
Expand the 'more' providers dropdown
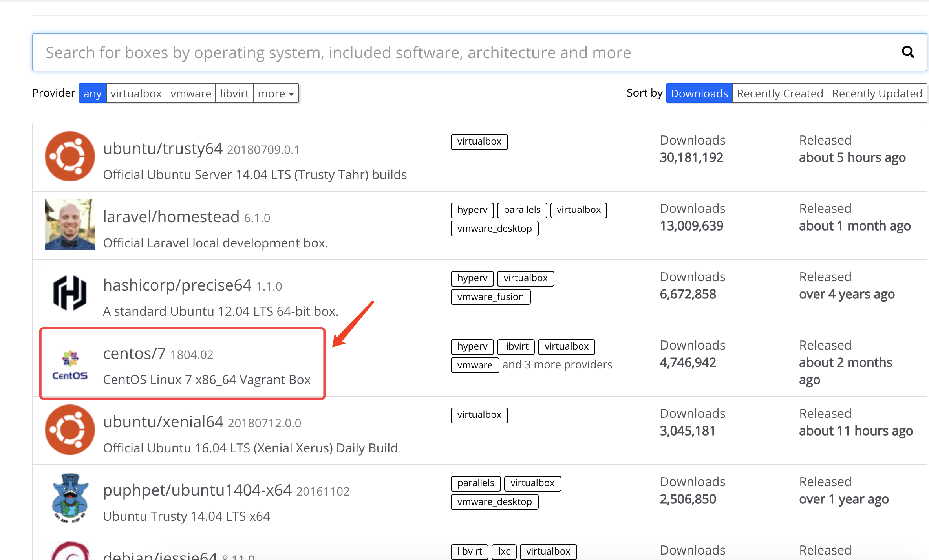(276, 93)
